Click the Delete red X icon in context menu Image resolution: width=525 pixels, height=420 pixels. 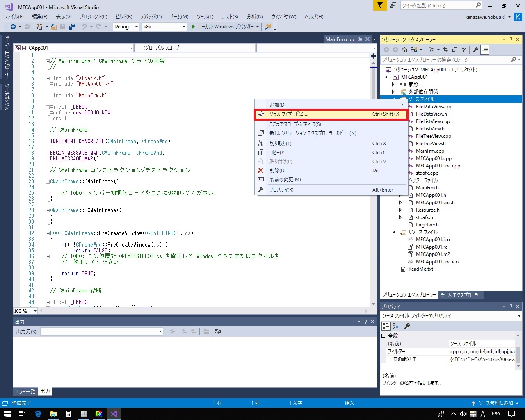point(261,171)
